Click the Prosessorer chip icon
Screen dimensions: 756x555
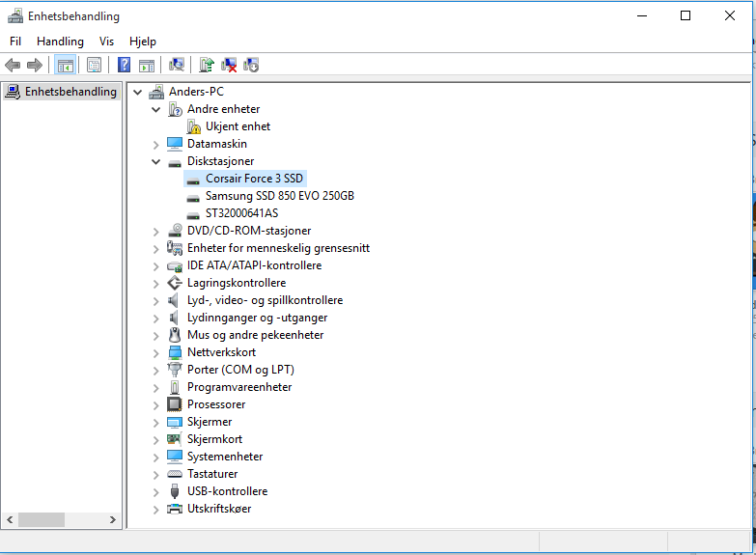(x=175, y=404)
